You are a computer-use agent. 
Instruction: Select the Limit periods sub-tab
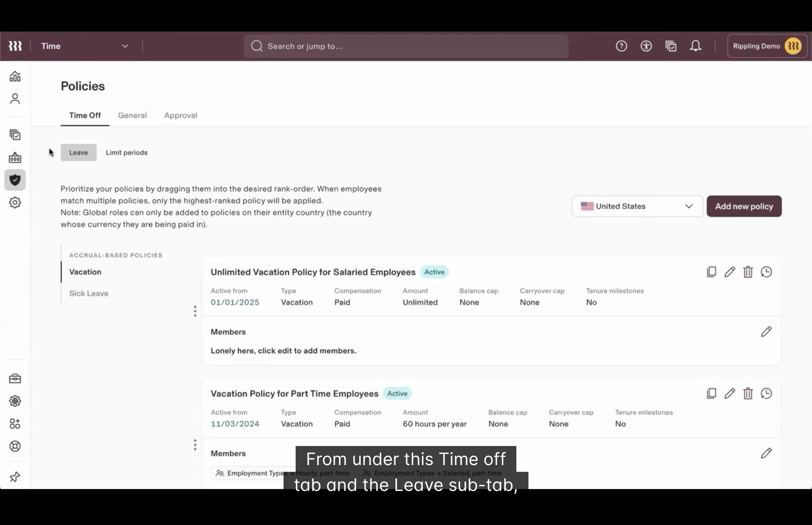pos(126,152)
